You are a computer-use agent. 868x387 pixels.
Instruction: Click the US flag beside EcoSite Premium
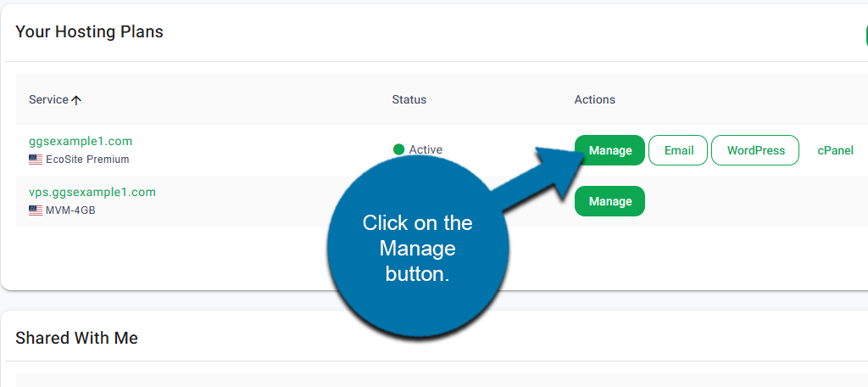pos(36,160)
